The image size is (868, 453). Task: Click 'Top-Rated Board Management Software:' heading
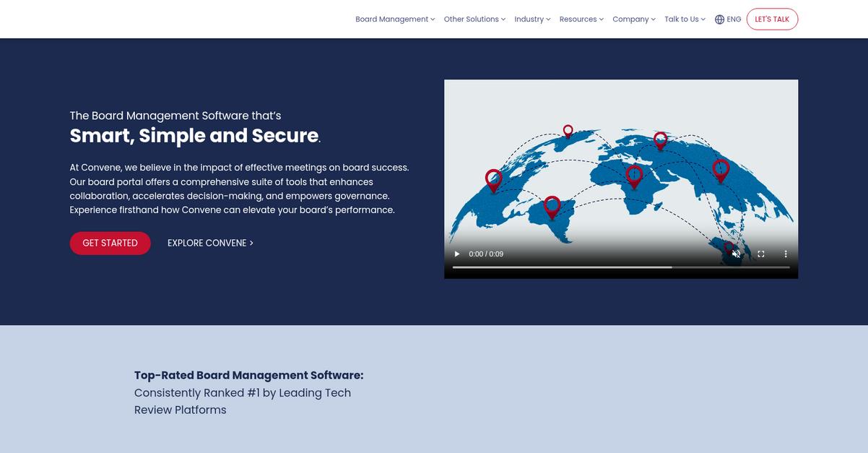249,375
